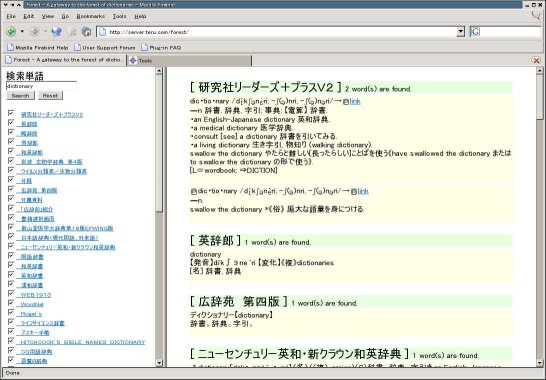Open Mozilla Firebird Help bookmark

coord(38,47)
